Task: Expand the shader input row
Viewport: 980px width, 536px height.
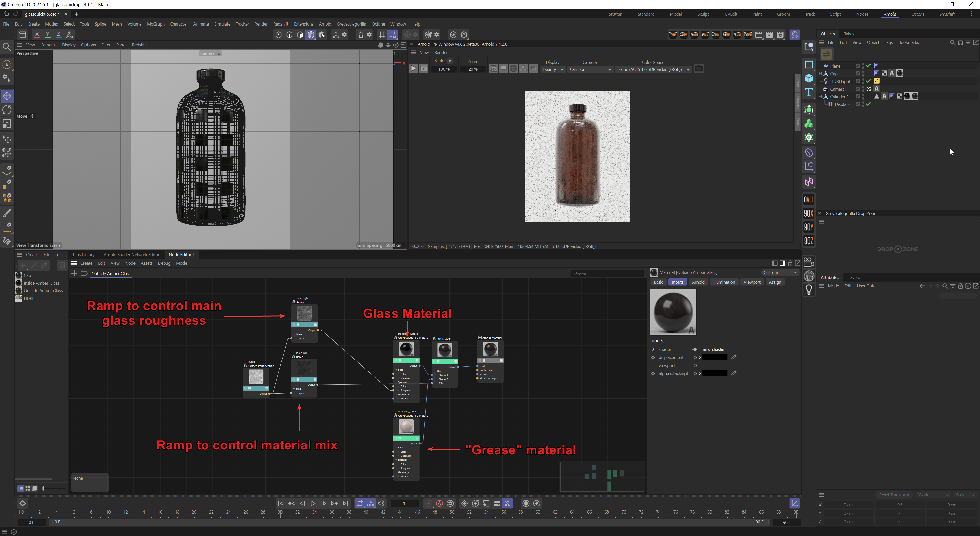Action: (x=653, y=349)
